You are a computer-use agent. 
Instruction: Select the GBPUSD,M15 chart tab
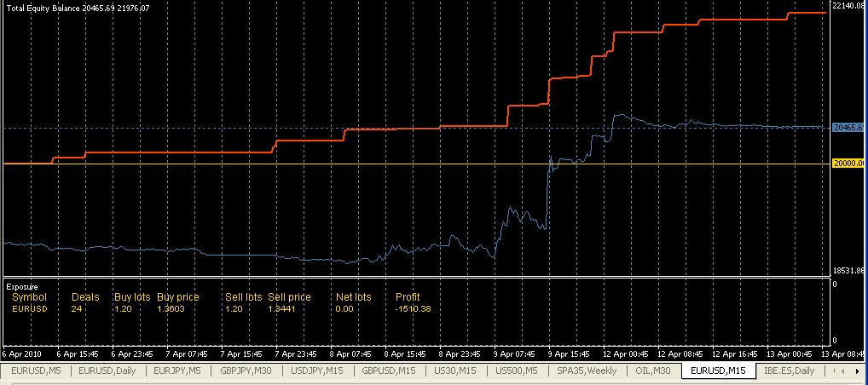coord(389,370)
